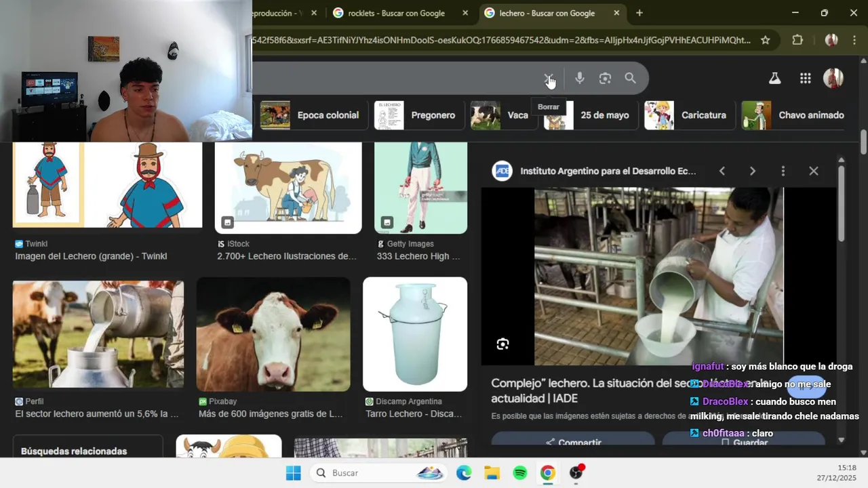Clear the search box with Borrar X

[x=549, y=79]
